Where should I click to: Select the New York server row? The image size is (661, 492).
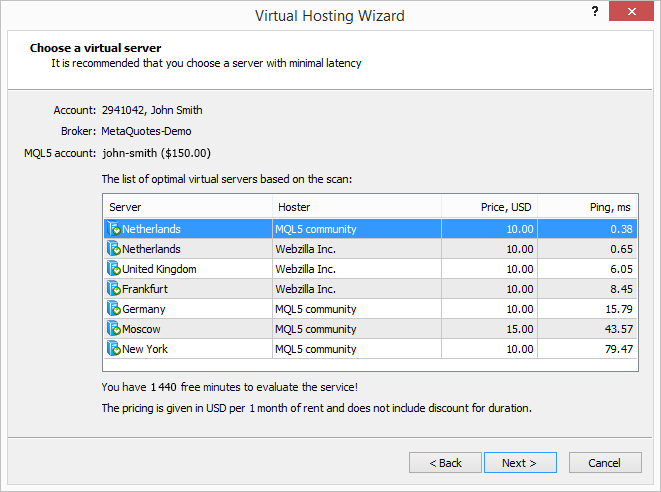click(x=370, y=349)
